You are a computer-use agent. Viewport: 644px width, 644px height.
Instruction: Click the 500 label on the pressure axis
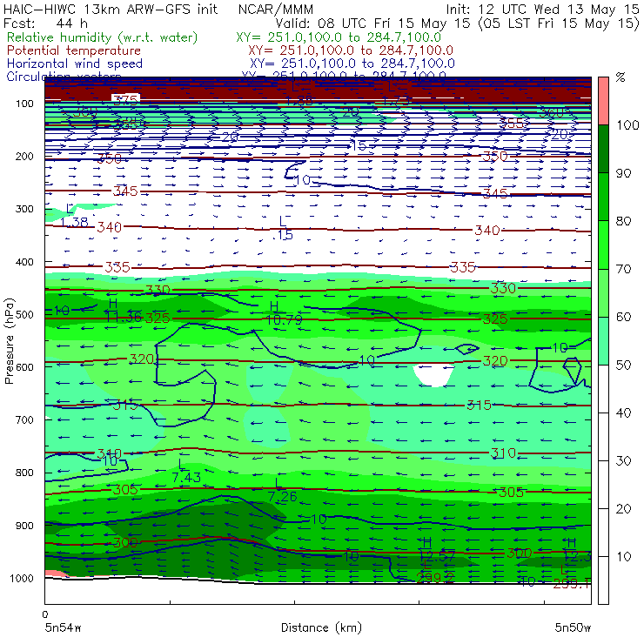tap(24, 315)
